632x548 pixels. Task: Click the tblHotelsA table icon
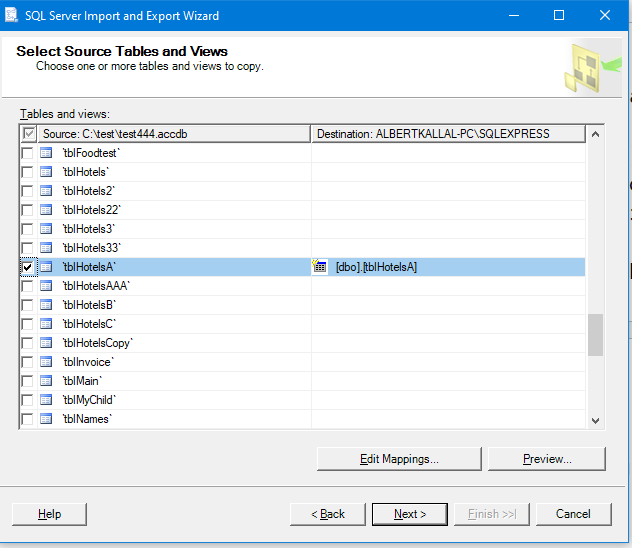point(46,267)
